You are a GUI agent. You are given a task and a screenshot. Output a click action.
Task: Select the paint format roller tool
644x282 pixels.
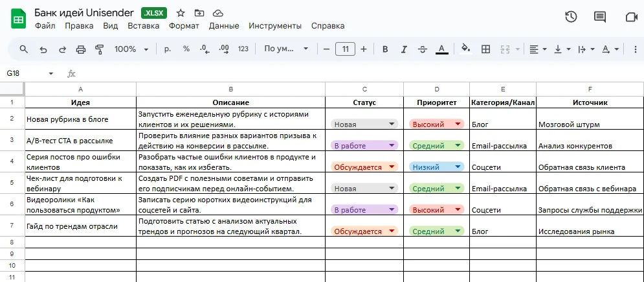point(100,49)
